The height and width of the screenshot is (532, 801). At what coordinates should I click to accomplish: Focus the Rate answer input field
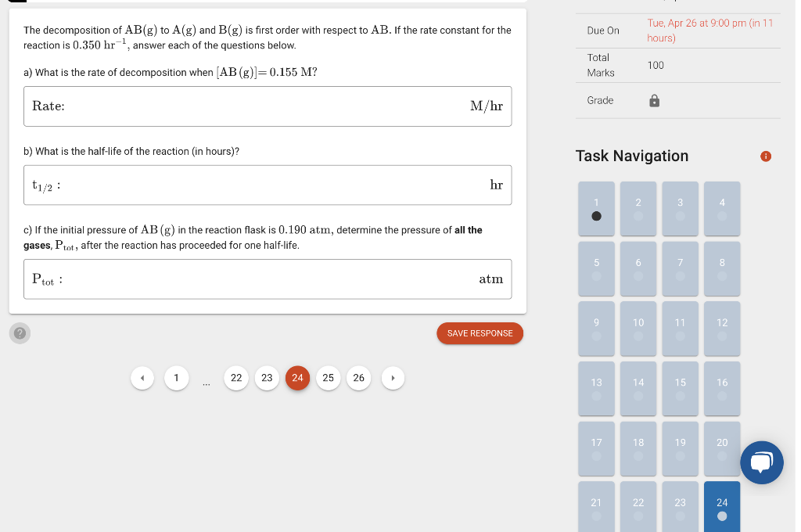268,106
